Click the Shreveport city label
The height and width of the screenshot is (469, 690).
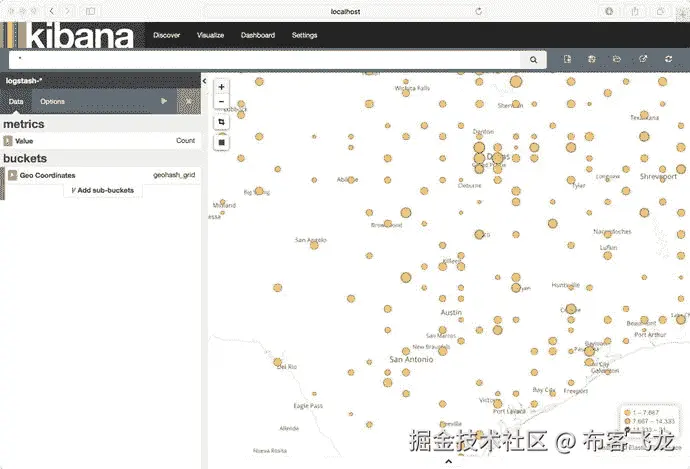658,176
